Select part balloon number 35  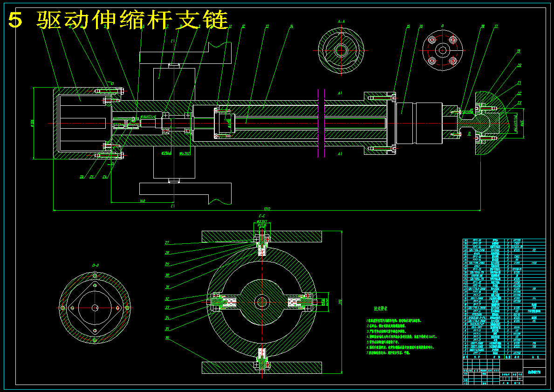click(167, 329)
